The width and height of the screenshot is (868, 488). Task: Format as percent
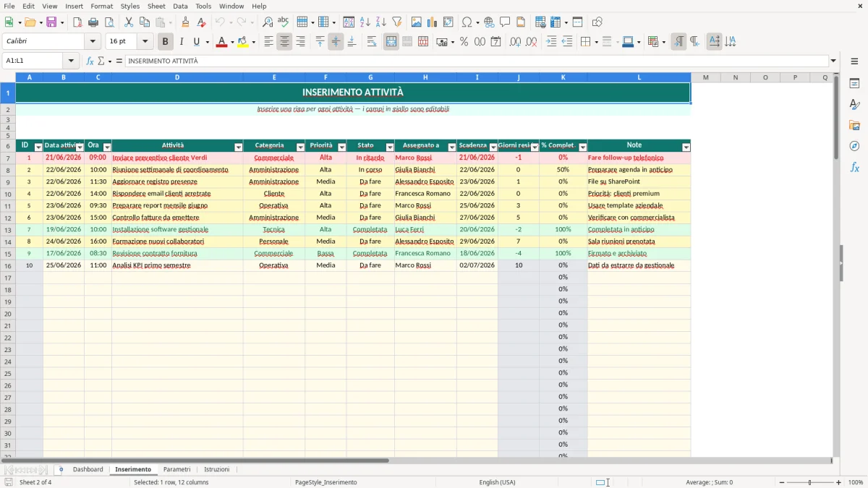coord(464,42)
